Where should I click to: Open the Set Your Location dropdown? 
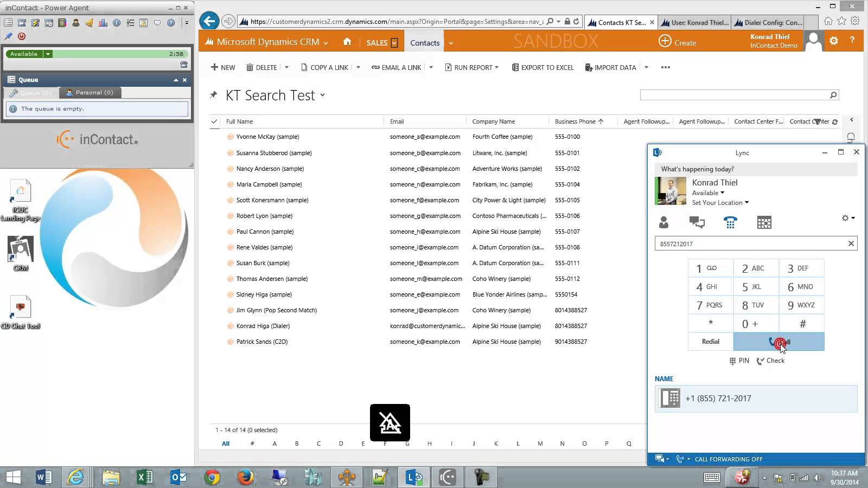[720, 202]
